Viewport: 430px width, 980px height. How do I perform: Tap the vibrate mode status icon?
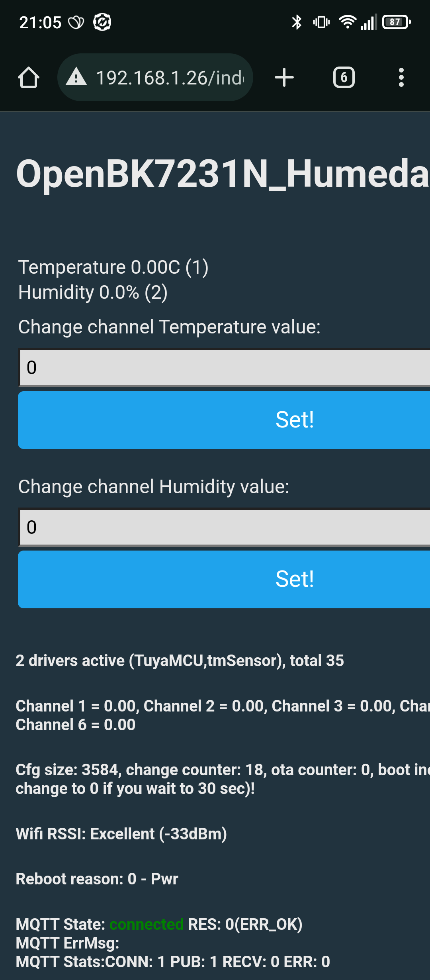[321, 22]
